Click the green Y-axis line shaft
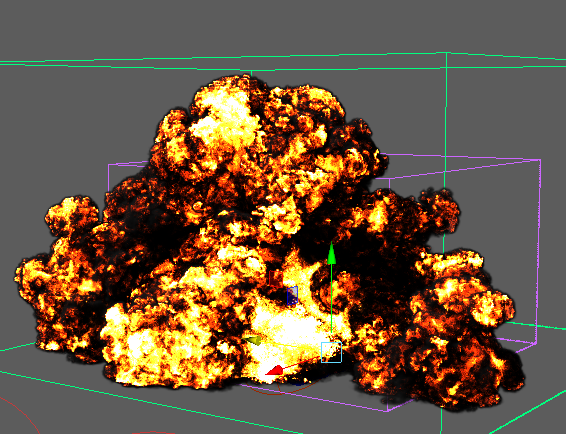Screen dimensions: 566x434 331,300
